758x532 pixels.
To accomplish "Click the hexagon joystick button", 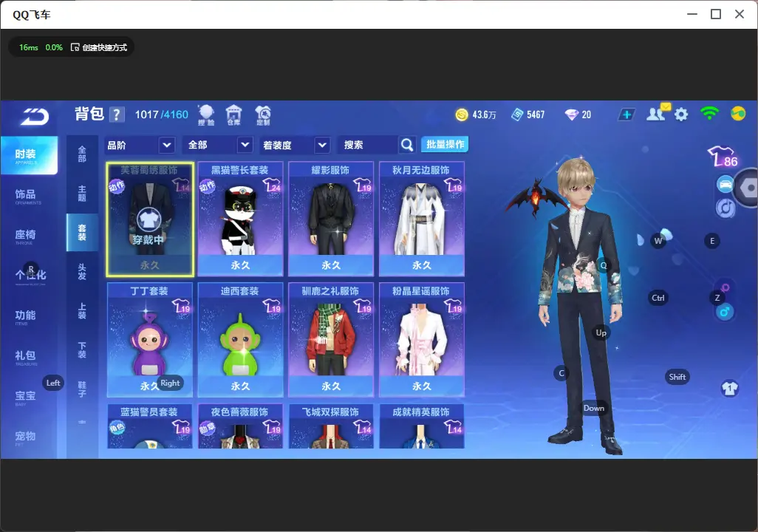I will click(x=748, y=188).
